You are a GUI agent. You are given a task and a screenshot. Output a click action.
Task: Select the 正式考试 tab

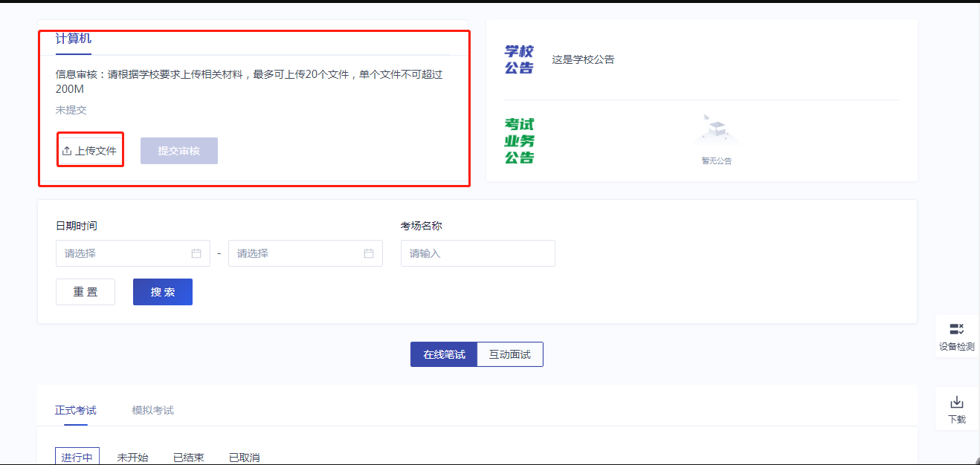point(75,410)
